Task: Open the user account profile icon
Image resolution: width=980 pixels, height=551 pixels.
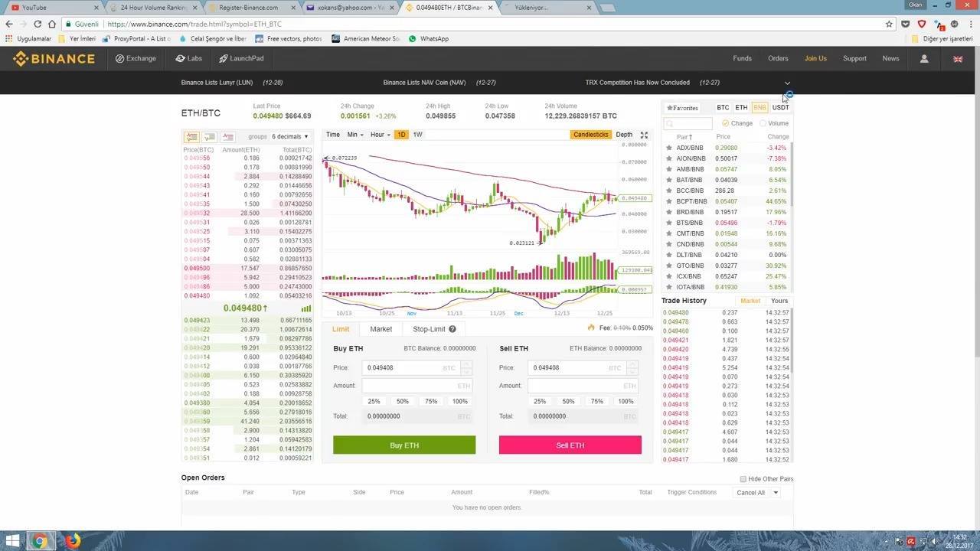Action: [x=924, y=59]
